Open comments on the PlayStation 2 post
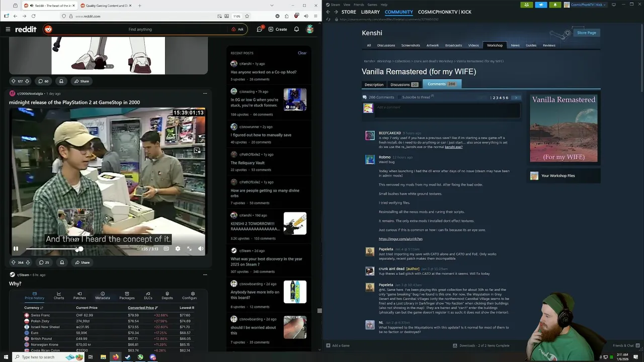 [x=44, y=262]
